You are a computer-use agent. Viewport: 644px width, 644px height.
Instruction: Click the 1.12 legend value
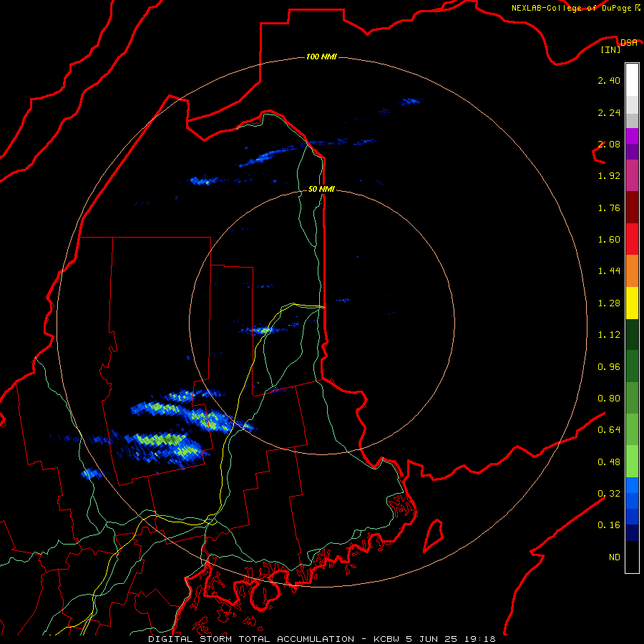click(609, 335)
